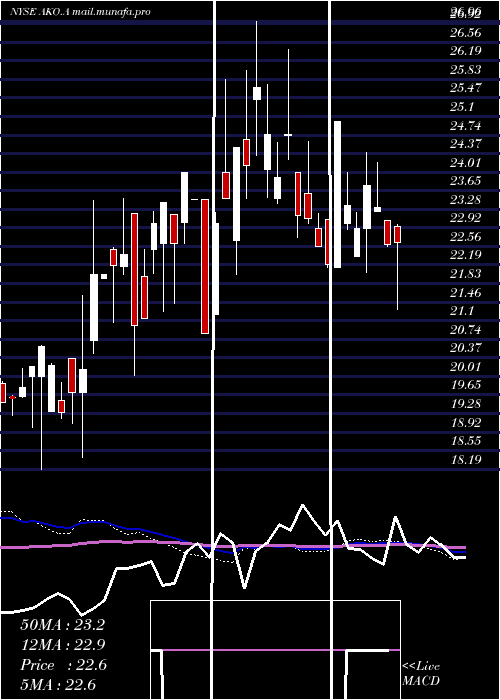Click the 20.01 price axis label

coord(466,367)
